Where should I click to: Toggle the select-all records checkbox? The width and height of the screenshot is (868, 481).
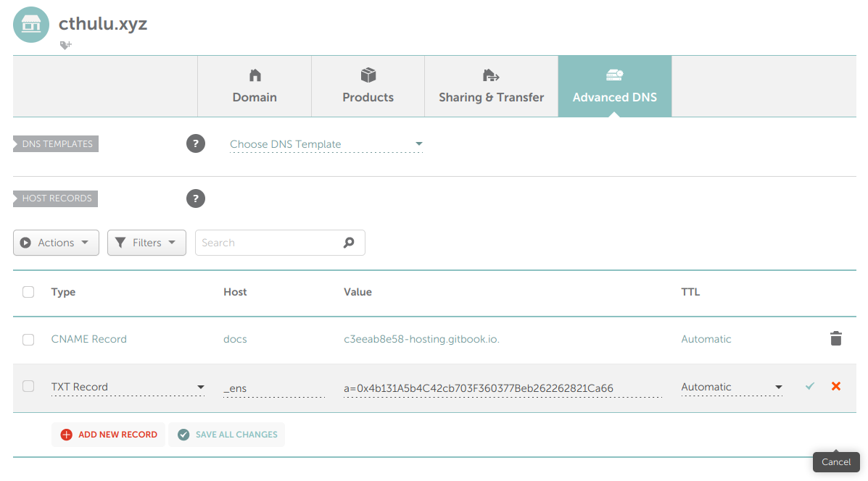[x=28, y=292]
